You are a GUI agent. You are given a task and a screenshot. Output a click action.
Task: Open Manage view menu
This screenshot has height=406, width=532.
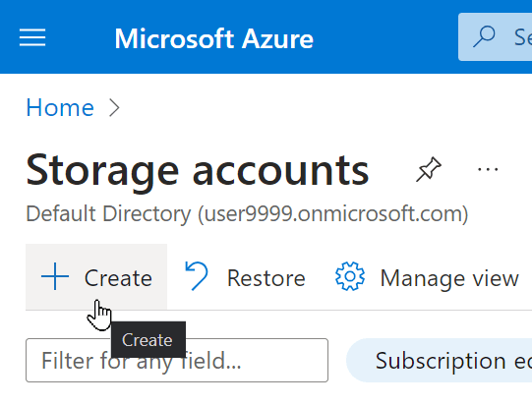427,277
